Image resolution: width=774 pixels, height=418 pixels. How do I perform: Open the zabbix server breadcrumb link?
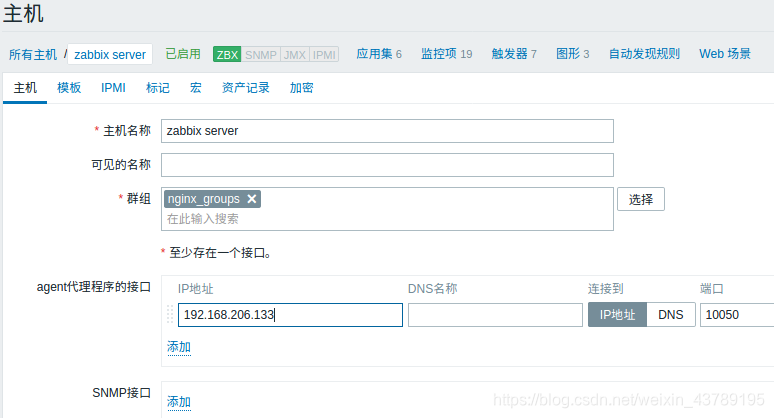(x=110, y=54)
